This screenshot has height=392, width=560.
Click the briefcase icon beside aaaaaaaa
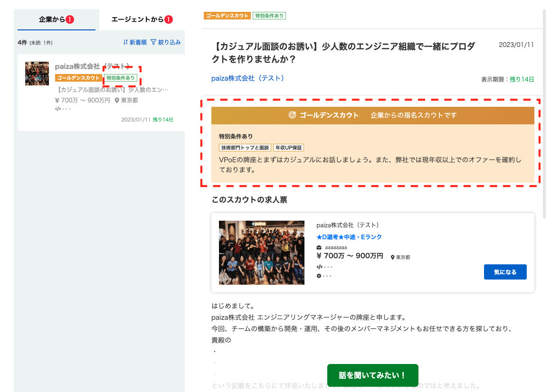coord(319,248)
